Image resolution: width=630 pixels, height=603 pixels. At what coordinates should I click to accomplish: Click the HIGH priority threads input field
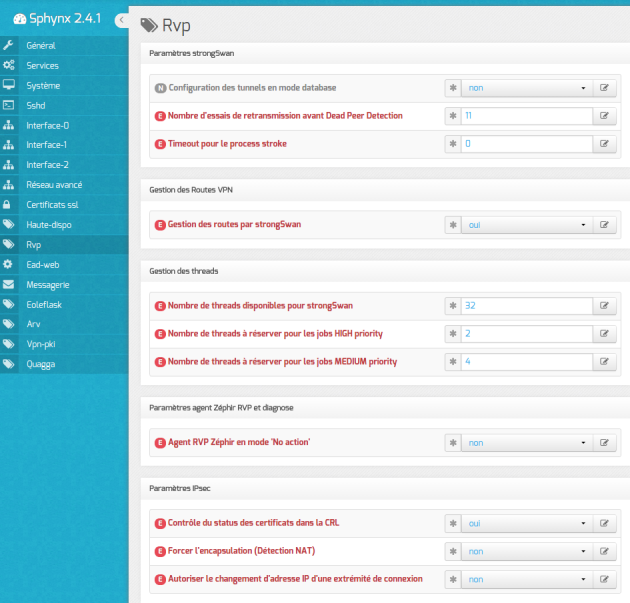tap(527, 334)
